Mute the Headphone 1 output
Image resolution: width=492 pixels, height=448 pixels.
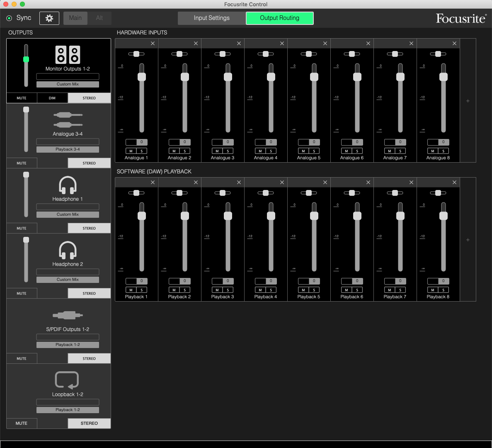[x=22, y=228]
